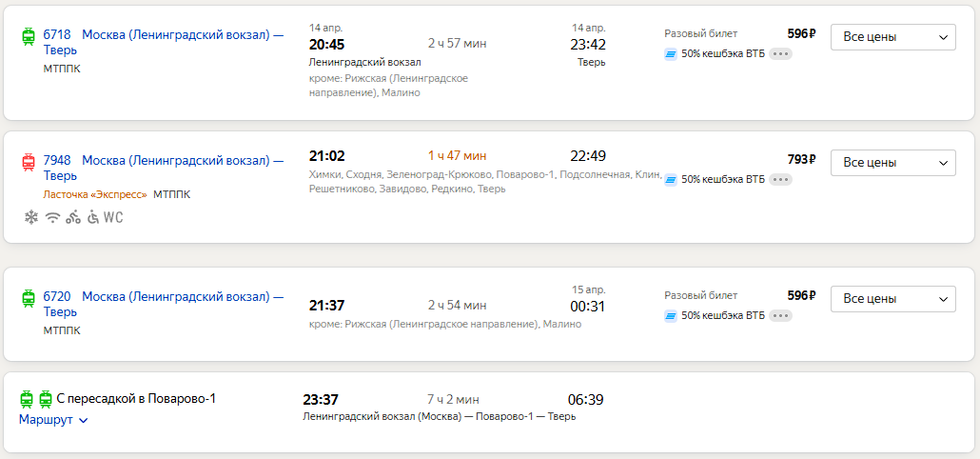Click the air conditioning snowflake icon
Screen dimensions: 980x459
(x=31, y=217)
